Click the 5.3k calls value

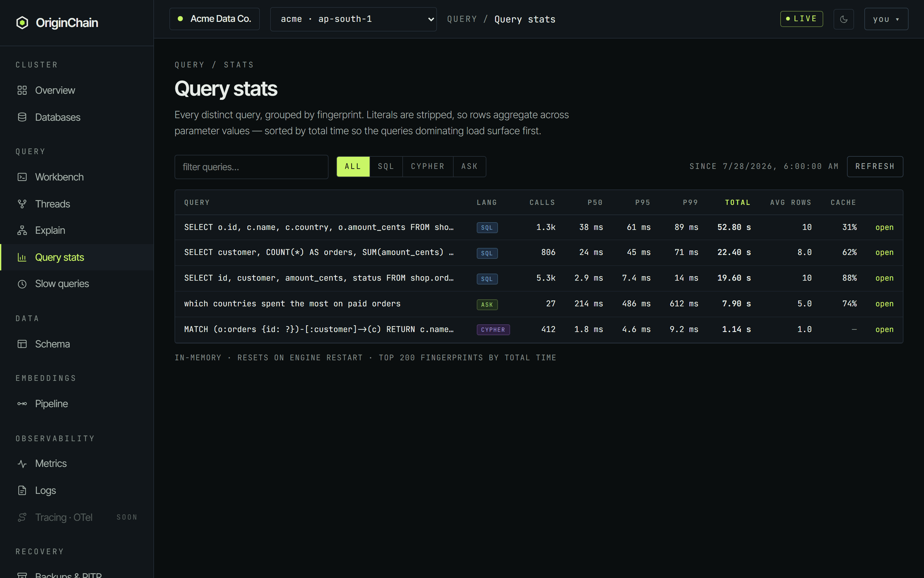coord(546,278)
